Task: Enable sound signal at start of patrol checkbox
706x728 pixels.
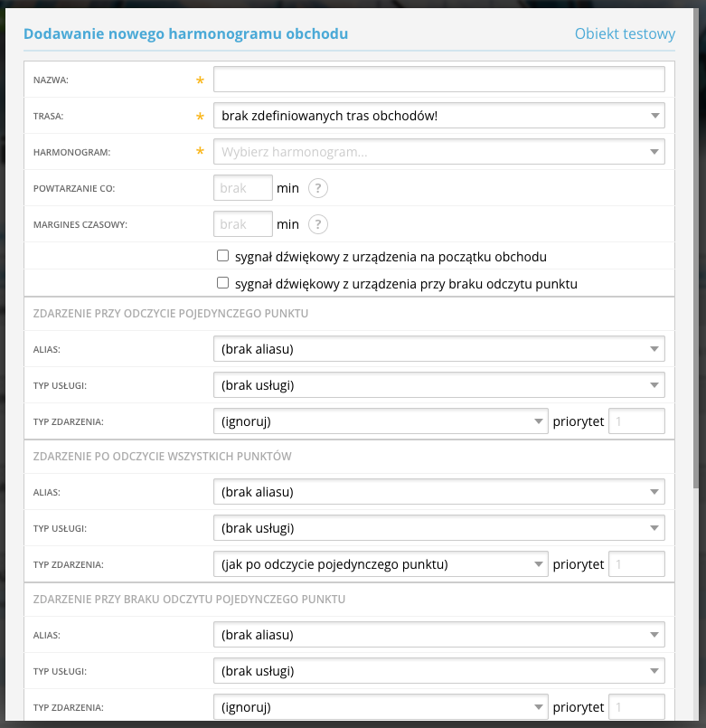Action: click(x=222, y=256)
